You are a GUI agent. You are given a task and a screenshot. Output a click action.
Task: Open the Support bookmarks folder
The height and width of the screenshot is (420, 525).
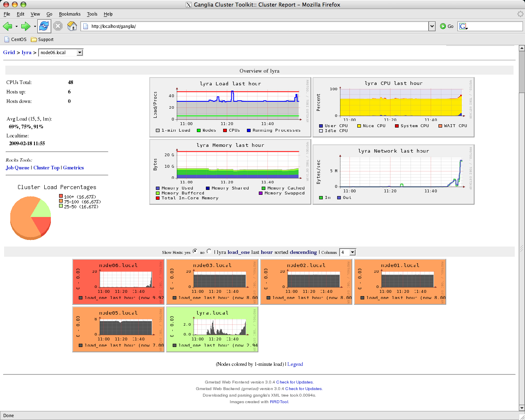(42, 39)
